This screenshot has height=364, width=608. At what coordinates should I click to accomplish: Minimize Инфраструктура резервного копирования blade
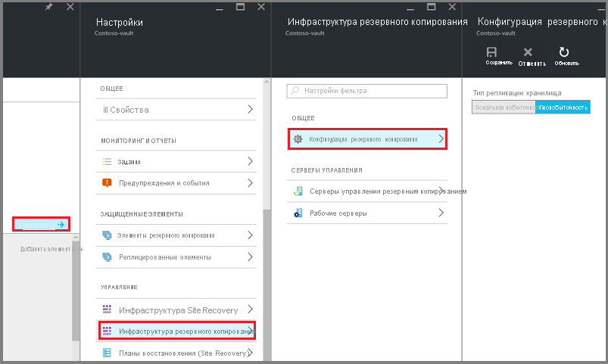pyautogui.click(x=410, y=8)
